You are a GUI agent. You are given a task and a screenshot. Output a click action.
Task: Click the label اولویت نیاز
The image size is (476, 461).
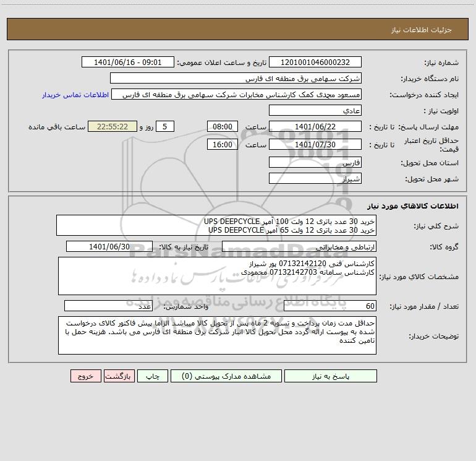point(441,111)
